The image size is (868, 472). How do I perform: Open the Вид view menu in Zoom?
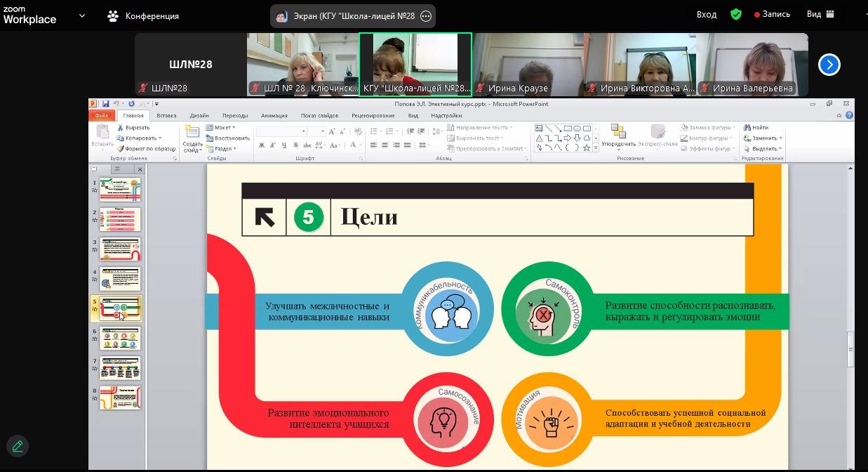(x=820, y=14)
